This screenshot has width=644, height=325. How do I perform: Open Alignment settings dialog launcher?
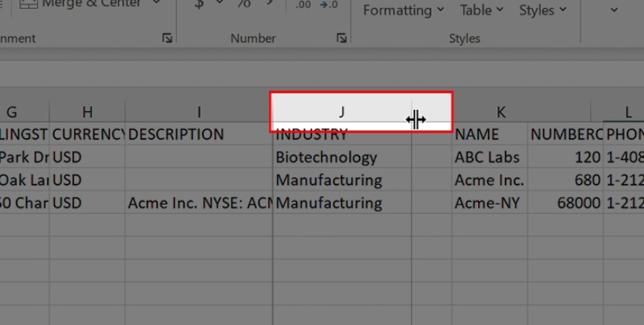click(167, 38)
